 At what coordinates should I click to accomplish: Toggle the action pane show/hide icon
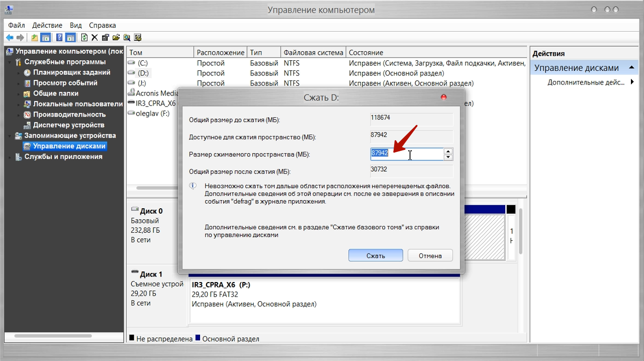click(70, 38)
